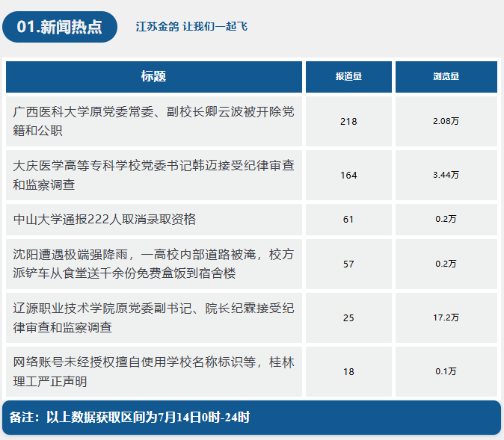Open the headline about 沈阳遭遇极端强降雨

pos(153,264)
